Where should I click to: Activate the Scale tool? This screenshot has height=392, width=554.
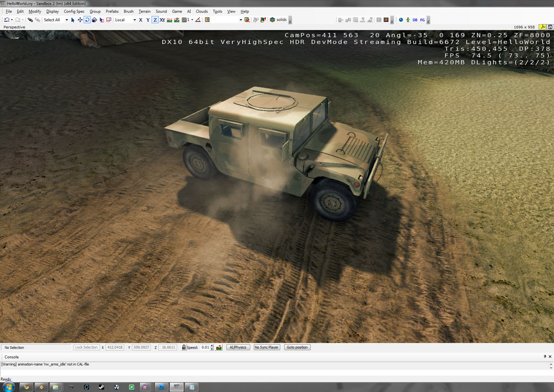(94, 20)
